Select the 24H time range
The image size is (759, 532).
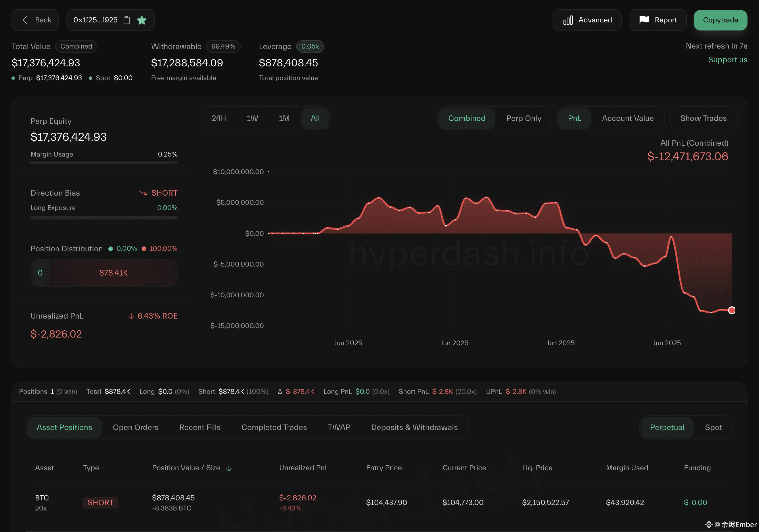coord(218,118)
